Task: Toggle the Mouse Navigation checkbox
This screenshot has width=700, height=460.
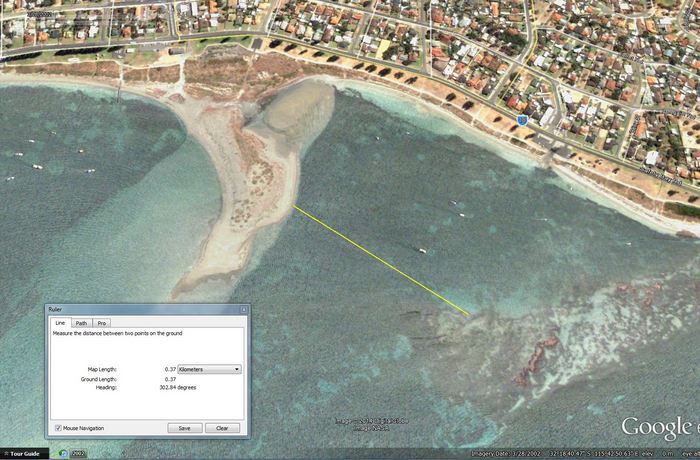Action: pos(58,428)
